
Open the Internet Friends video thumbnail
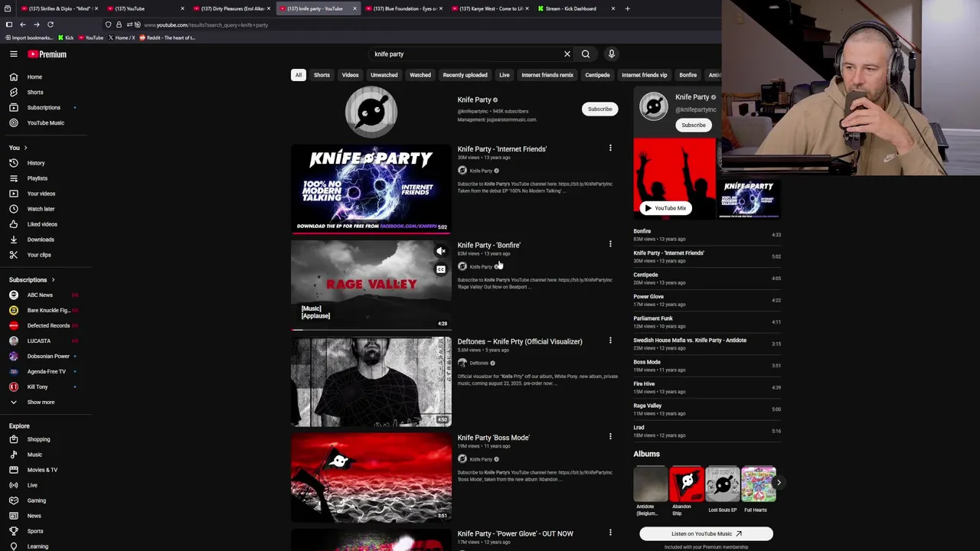pyautogui.click(x=371, y=189)
